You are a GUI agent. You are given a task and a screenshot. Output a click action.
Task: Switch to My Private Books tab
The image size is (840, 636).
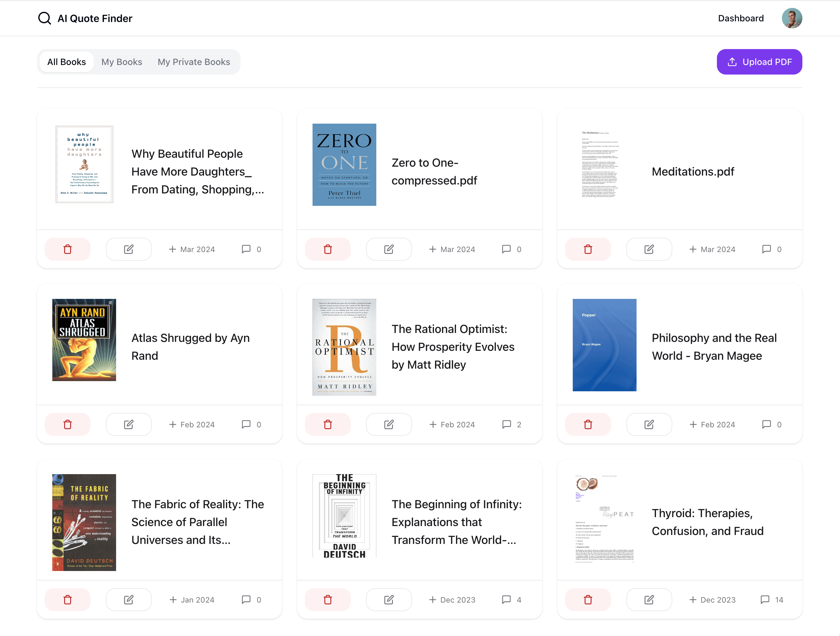coord(194,62)
